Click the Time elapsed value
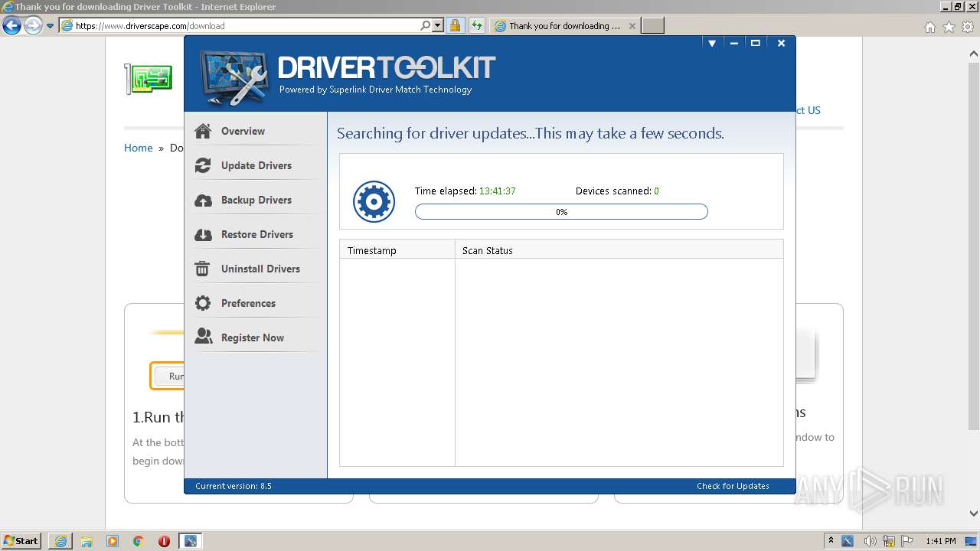 (498, 191)
